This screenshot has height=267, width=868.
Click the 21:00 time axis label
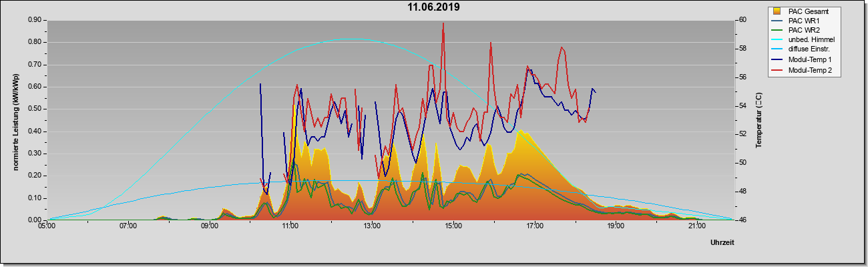click(x=696, y=226)
